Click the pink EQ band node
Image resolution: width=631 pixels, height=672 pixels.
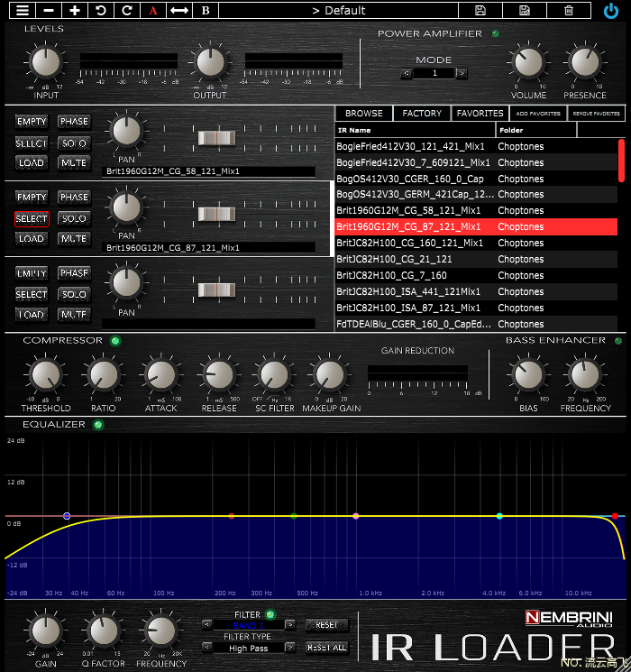tap(356, 516)
